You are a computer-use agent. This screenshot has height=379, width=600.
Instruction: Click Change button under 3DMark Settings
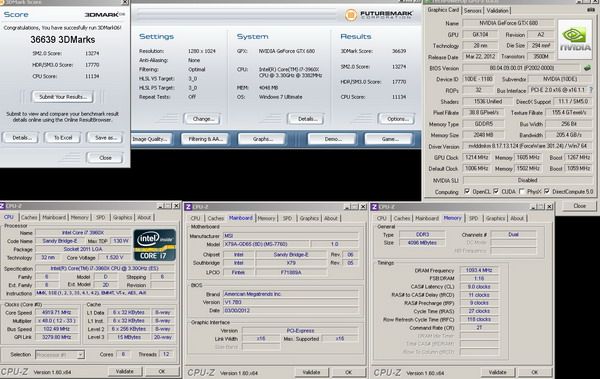(202, 119)
